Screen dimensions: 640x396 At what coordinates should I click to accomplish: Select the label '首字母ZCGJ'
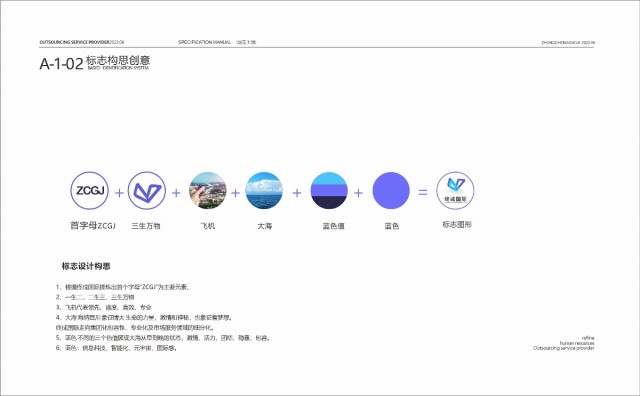coord(93,225)
